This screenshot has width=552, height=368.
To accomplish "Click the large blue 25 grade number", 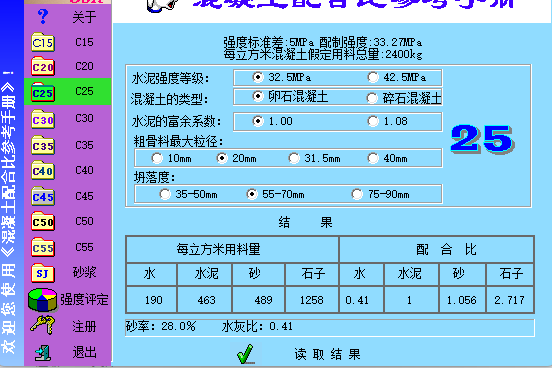I will click(482, 139).
